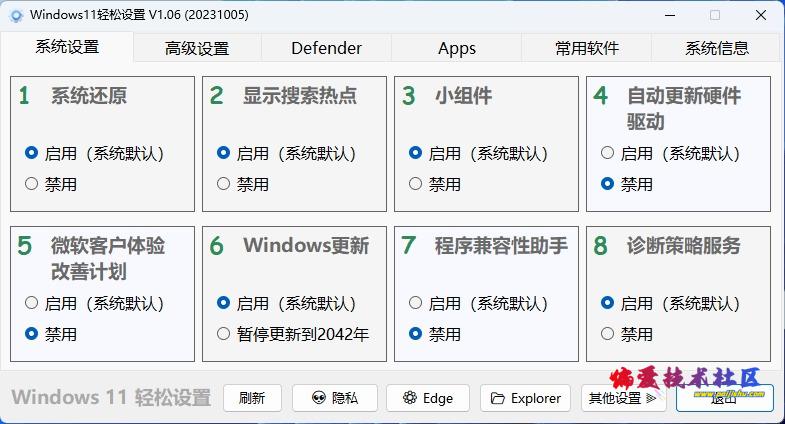
Task: Switch to the 高级设置 tab
Action: click(197, 48)
